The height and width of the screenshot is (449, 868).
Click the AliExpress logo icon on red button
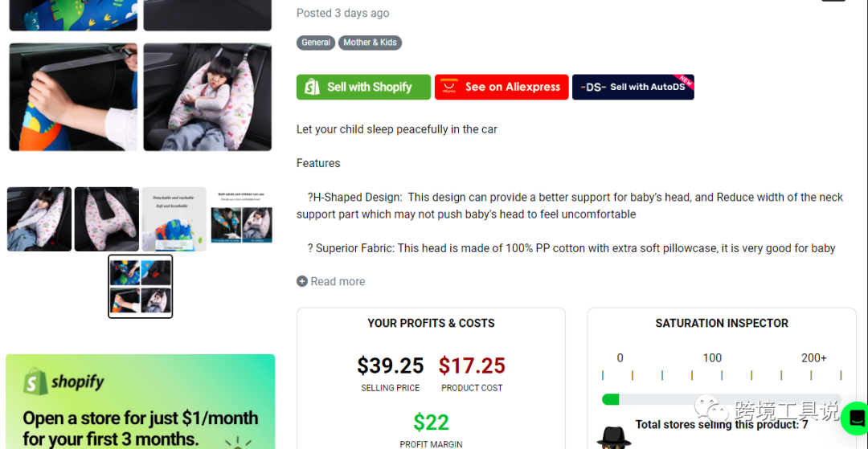click(450, 87)
